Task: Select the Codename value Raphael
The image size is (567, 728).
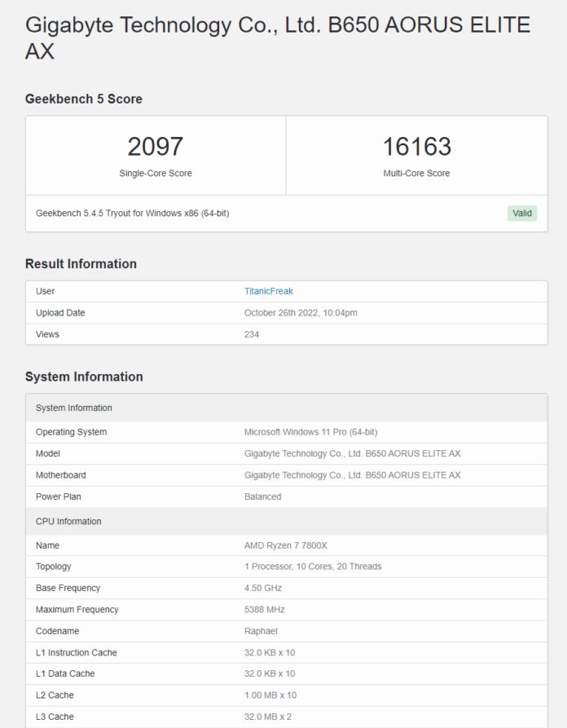Action: pos(261,631)
